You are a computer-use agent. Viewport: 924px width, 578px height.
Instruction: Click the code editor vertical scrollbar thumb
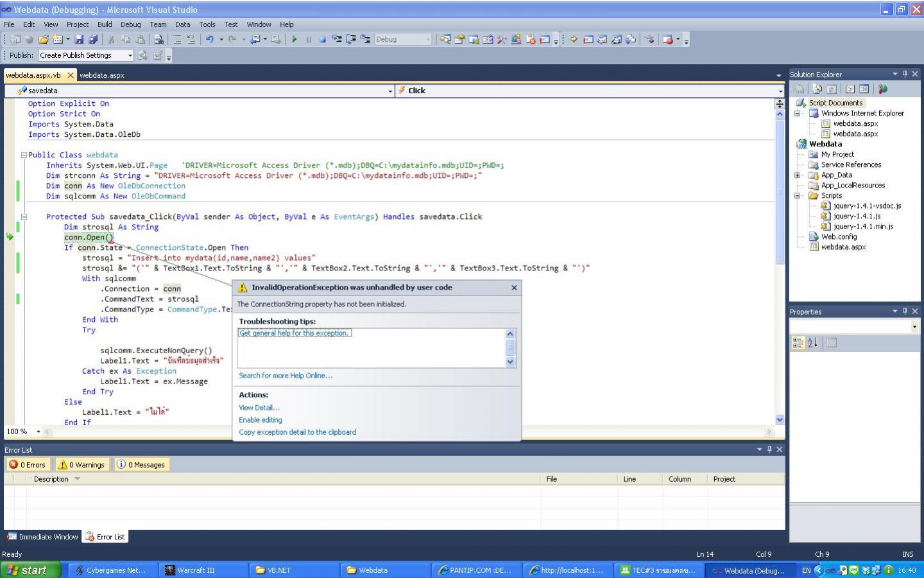point(780,193)
